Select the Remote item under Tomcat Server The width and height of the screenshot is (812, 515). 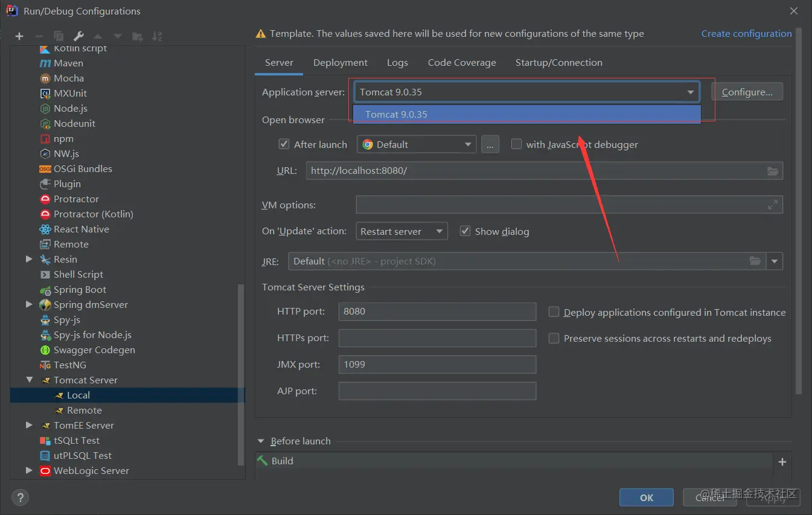[x=84, y=410]
